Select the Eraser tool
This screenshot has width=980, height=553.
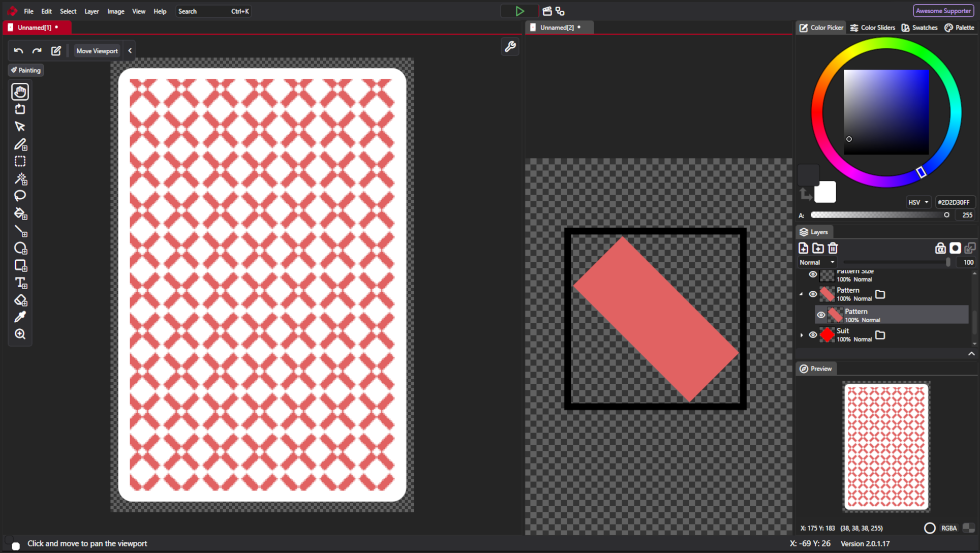20,300
